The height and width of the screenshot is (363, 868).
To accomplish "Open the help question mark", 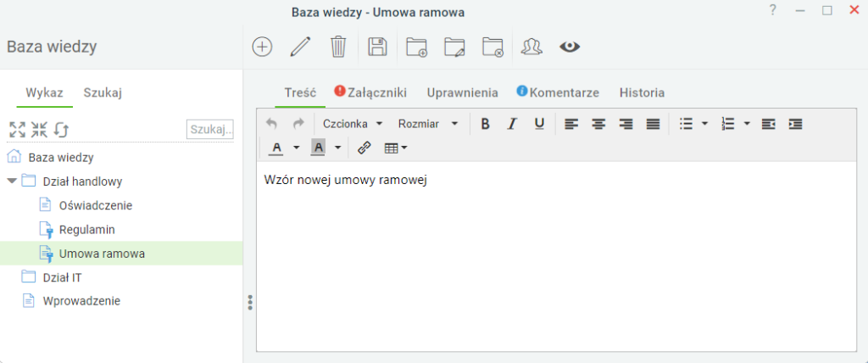I will (x=773, y=10).
